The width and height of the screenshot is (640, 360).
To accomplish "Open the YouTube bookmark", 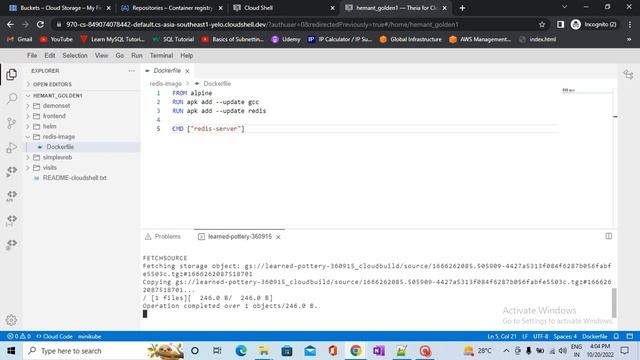I will pyautogui.click(x=56, y=40).
